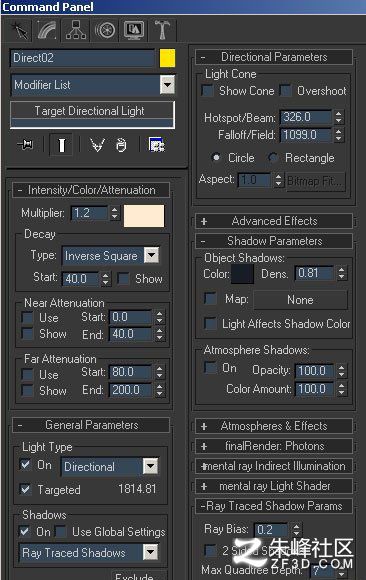Click the Hotspot/Beam value field
Viewport: 366px width, 580px height.
[306, 117]
